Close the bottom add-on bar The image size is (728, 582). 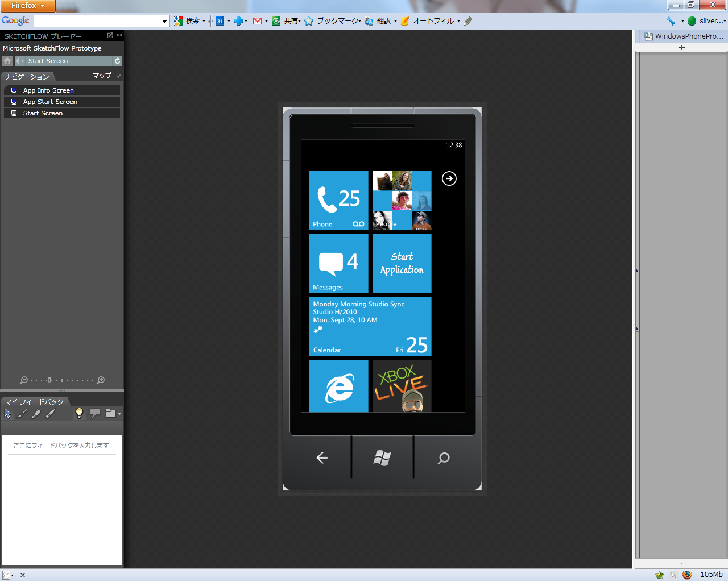pyautogui.click(x=23, y=575)
